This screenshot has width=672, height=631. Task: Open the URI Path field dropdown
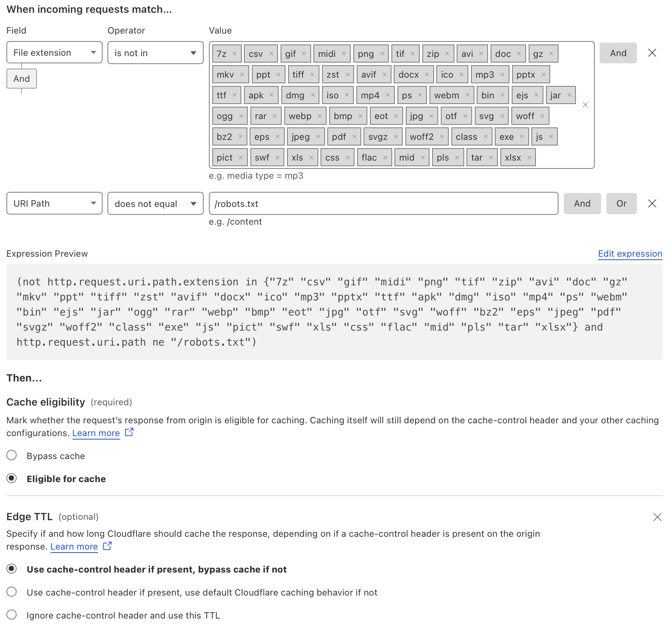(x=54, y=204)
